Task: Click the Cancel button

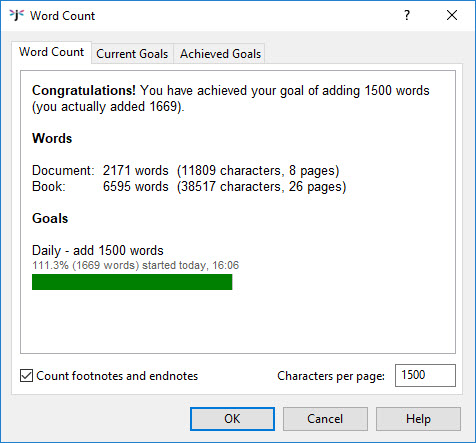Action: pos(325,419)
